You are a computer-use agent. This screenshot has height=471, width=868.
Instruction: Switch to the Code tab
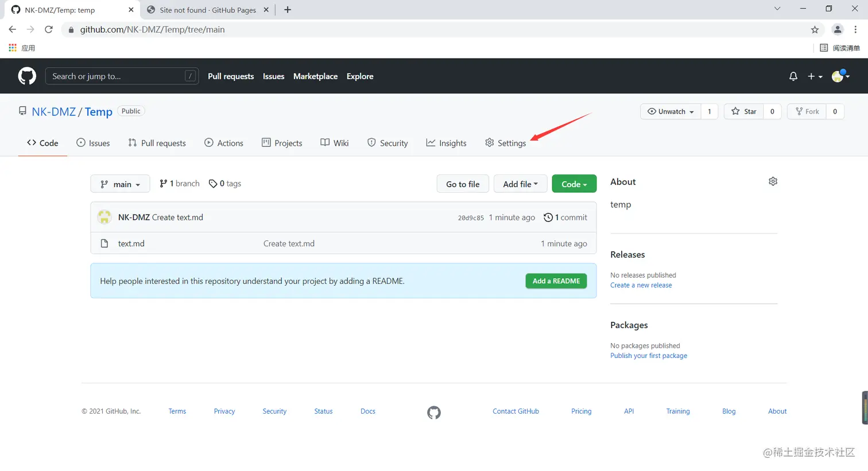(42, 143)
